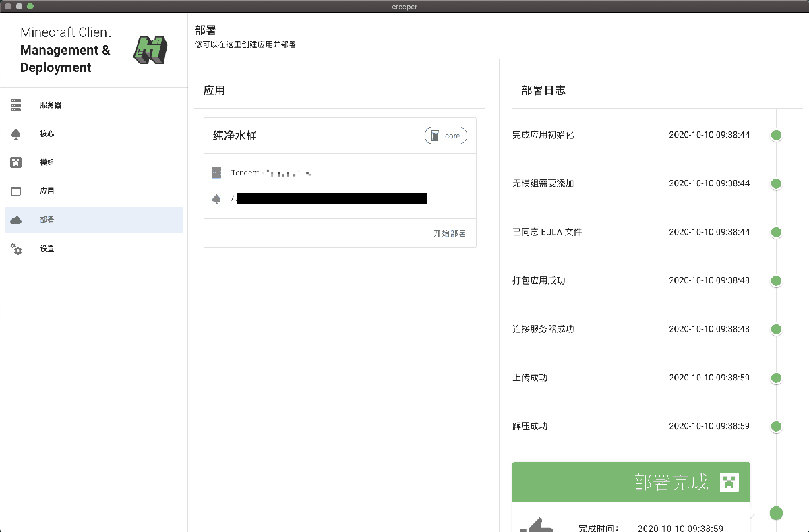Click the creeper window title
Viewport: 809px width, 532px height.
tap(404, 6)
